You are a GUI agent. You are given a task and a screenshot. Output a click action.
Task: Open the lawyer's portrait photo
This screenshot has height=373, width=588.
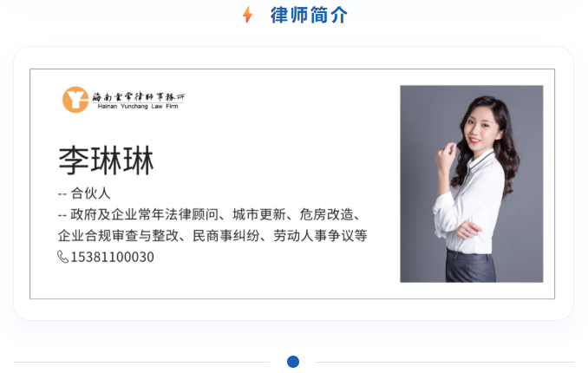point(472,184)
